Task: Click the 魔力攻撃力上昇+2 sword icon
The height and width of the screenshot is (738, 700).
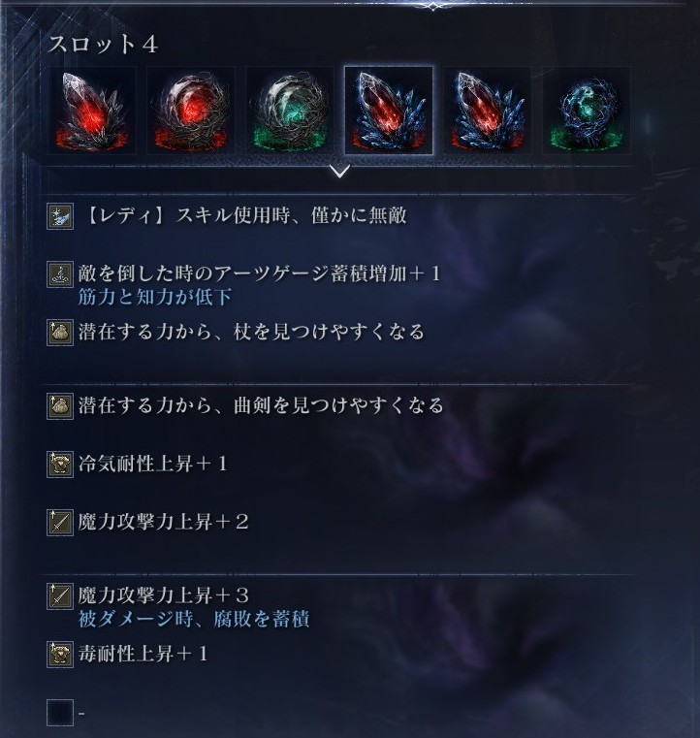Action: click(x=60, y=523)
